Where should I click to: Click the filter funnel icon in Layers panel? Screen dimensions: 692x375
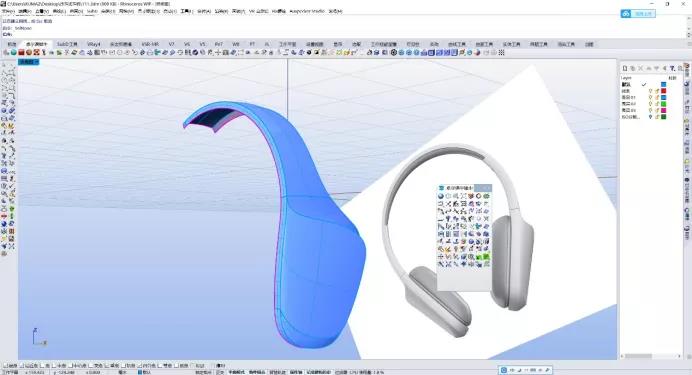672,68
